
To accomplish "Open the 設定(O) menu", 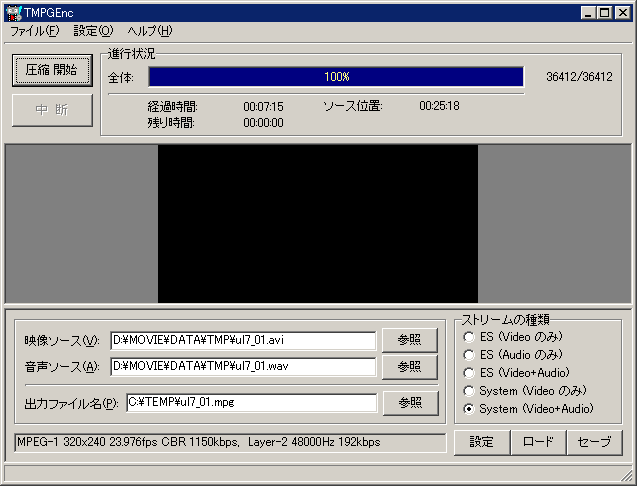I will click(93, 31).
